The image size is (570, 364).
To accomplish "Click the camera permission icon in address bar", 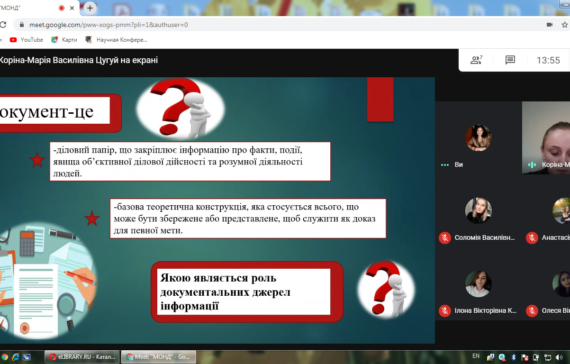I will (550, 25).
